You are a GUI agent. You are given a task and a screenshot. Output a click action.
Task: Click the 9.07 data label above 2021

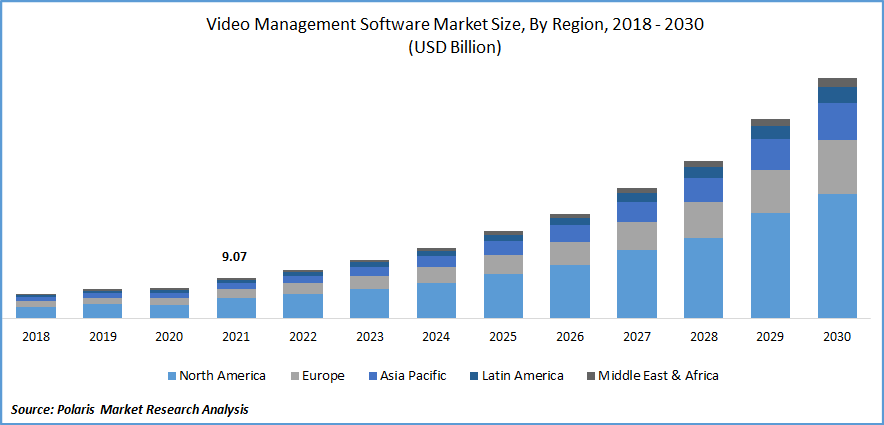(234, 258)
